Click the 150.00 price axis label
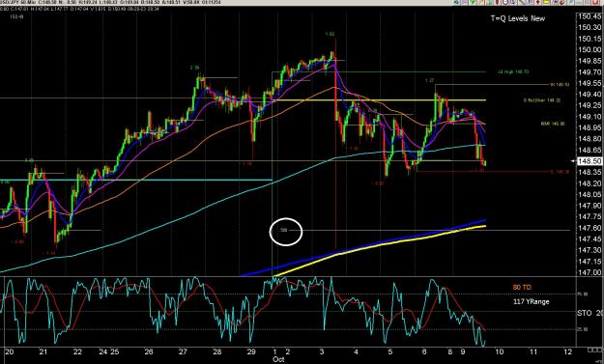Image resolution: width=604 pixels, height=364 pixels. [590, 49]
